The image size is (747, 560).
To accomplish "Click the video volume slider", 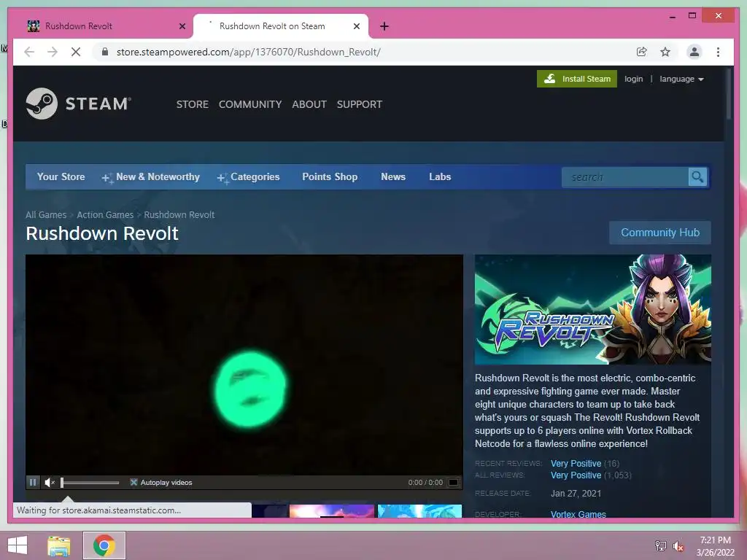I will pos(90,483).
